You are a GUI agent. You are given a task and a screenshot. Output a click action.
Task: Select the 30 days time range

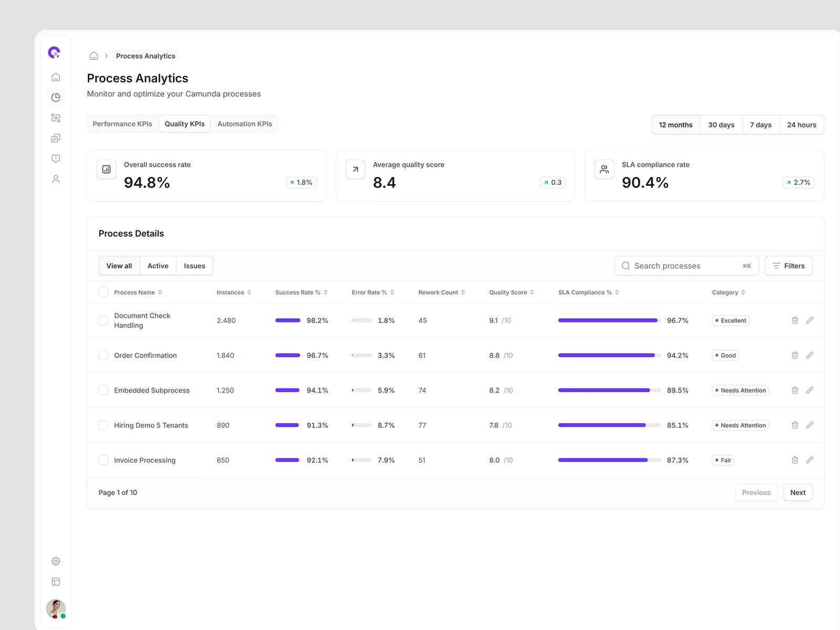[x=721, y=125]
